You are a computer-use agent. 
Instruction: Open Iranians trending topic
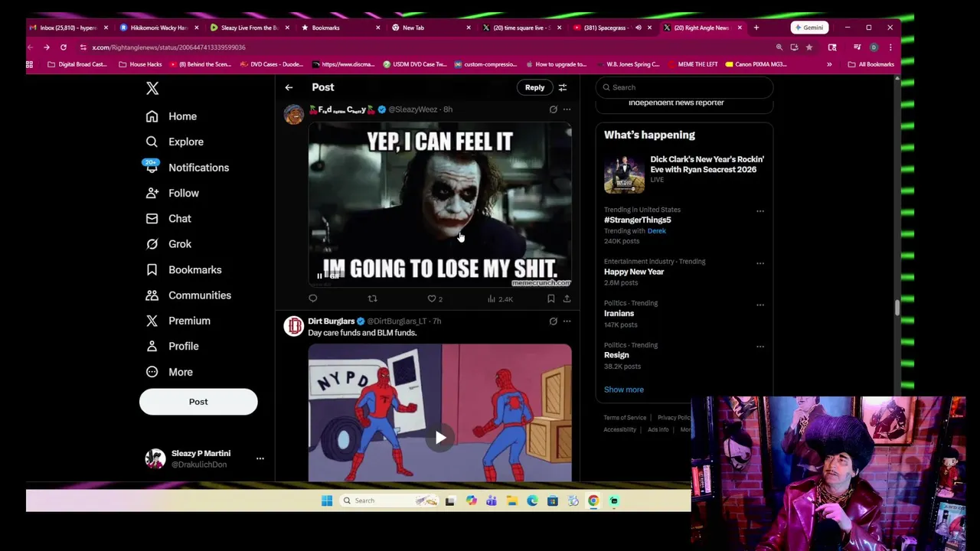619,314
